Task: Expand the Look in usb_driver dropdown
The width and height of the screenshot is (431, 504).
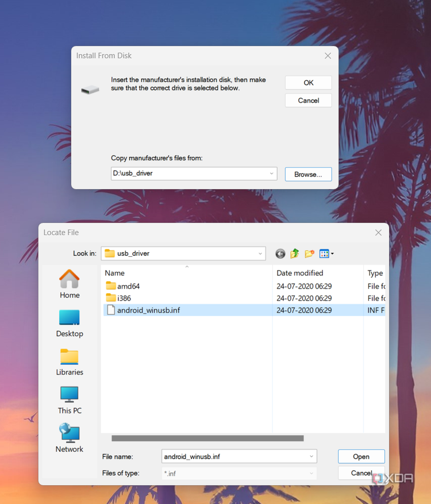Action: pyautogui.click(x=260, y=253)
